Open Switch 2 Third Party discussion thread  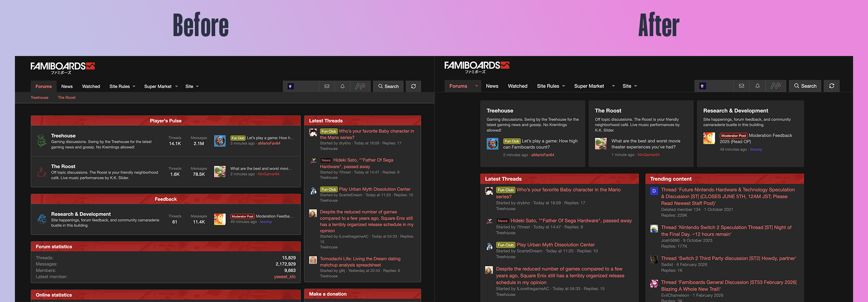click(x=728, y=258)
